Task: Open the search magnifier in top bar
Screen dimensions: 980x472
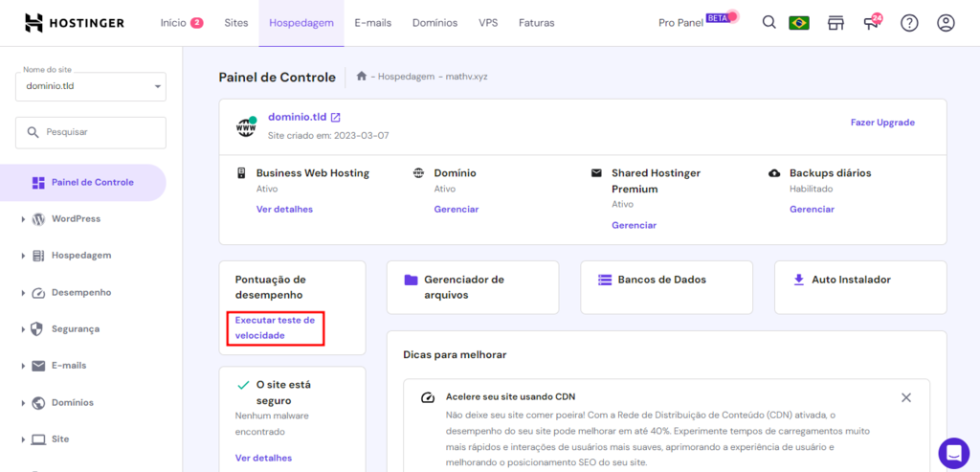Action: (x=769, y=23)
